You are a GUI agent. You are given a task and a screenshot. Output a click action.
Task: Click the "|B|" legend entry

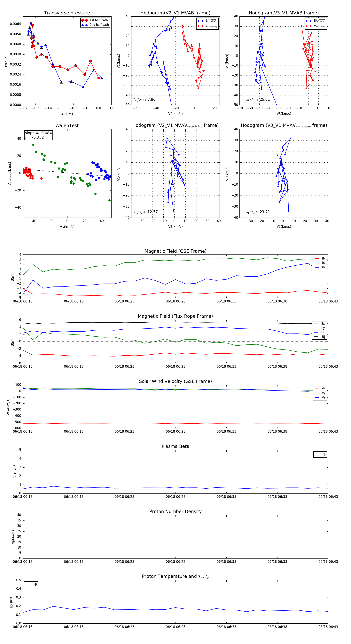(x=320, y=337)
